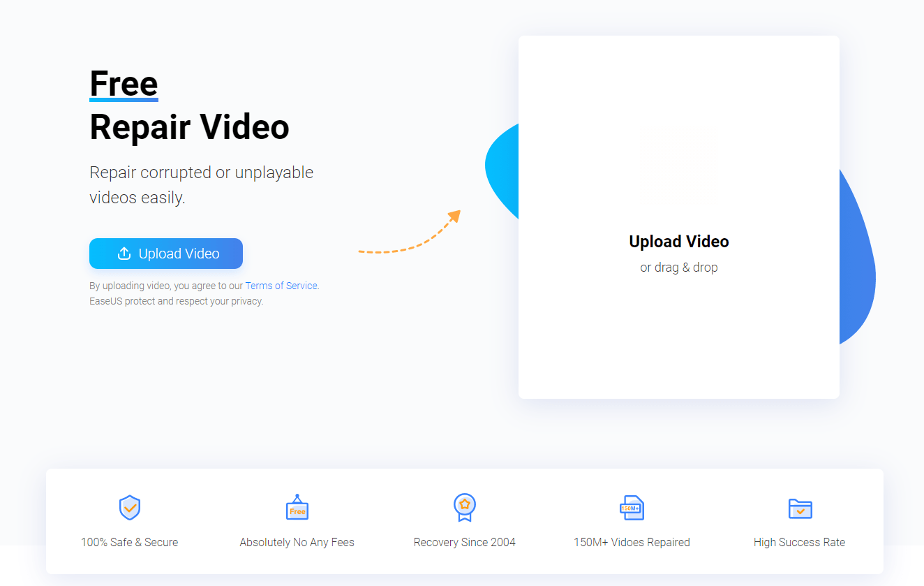Screen dimensions: 924x586
Task: Click the shield icon for Safe & Secure
Action: (130, 508)
